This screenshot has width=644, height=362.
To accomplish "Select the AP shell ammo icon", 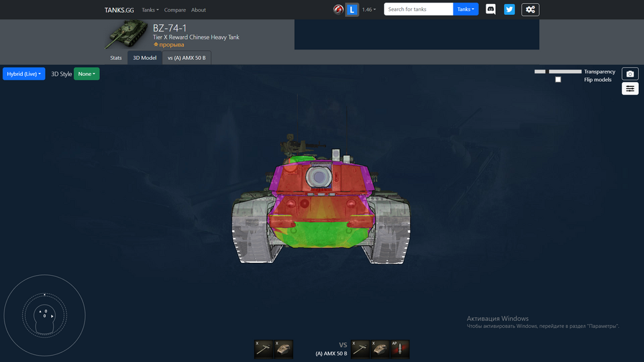I will coord(400,349).
